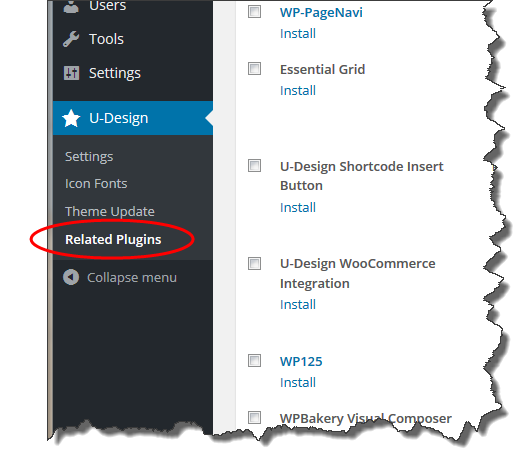Install the Essential Grid plugin
Image resolution: width=528 pixels, height=463 pixels.
(298, 91)
